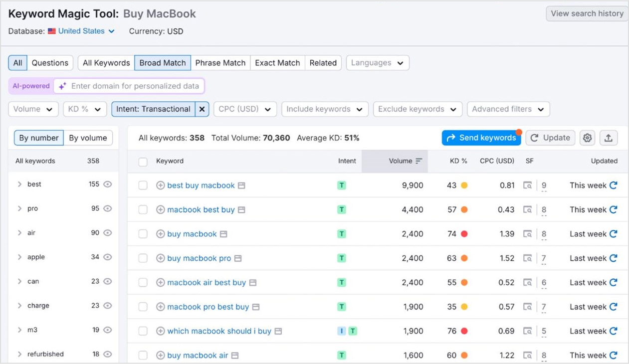Remove the Intent: Transactional filter
This screenshot has width=629, height=364.
coord(202,109)
